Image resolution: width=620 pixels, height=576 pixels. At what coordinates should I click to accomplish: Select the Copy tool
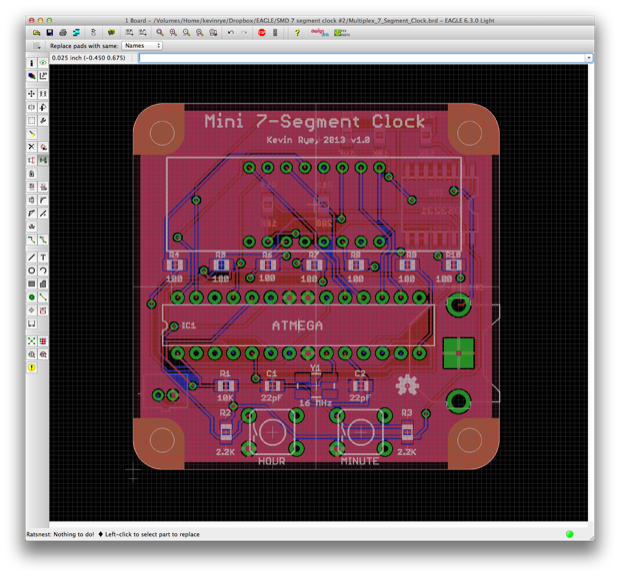coord(43,94)
